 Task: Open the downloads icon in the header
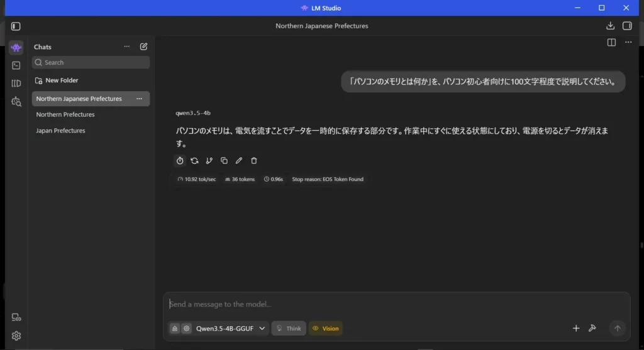(x=610, y=26)
